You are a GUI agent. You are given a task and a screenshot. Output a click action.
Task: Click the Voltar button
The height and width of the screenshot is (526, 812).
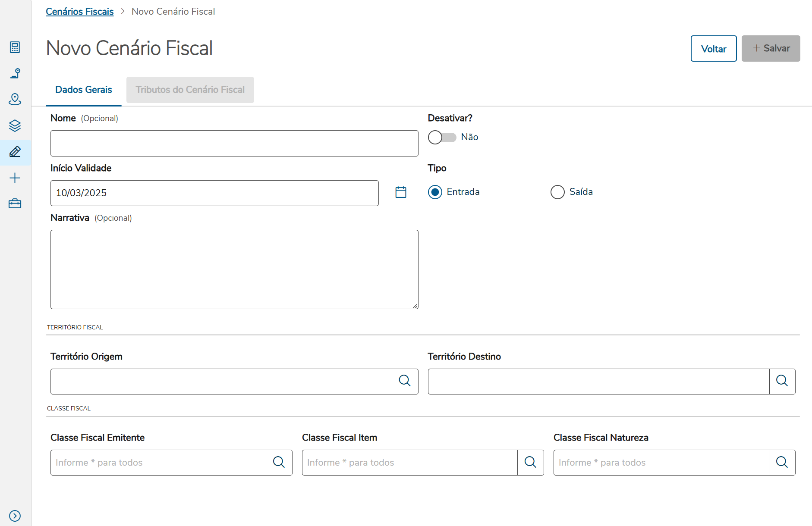[x=713, y=49]
